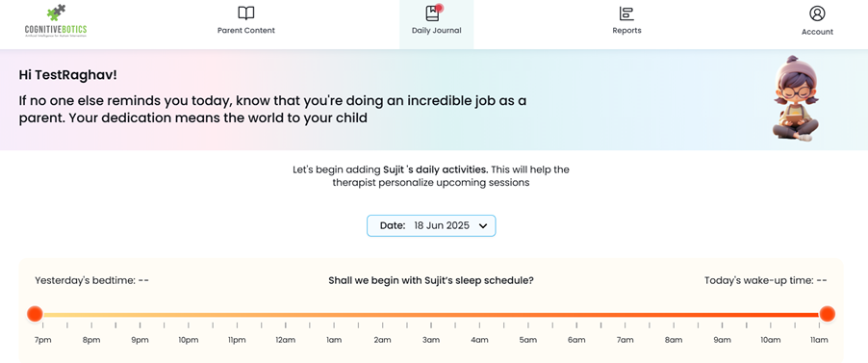868x363 pixels.
Task: Open the Account profile icon
Action: (817, 13)
